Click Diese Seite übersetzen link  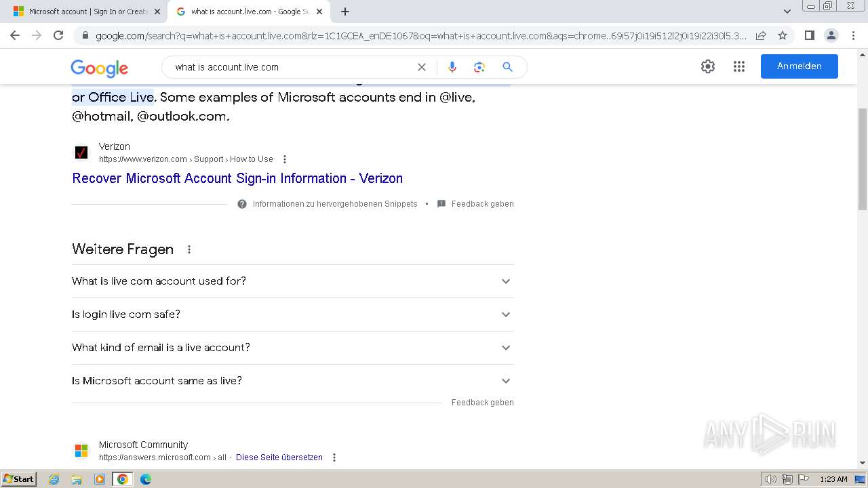279,457
